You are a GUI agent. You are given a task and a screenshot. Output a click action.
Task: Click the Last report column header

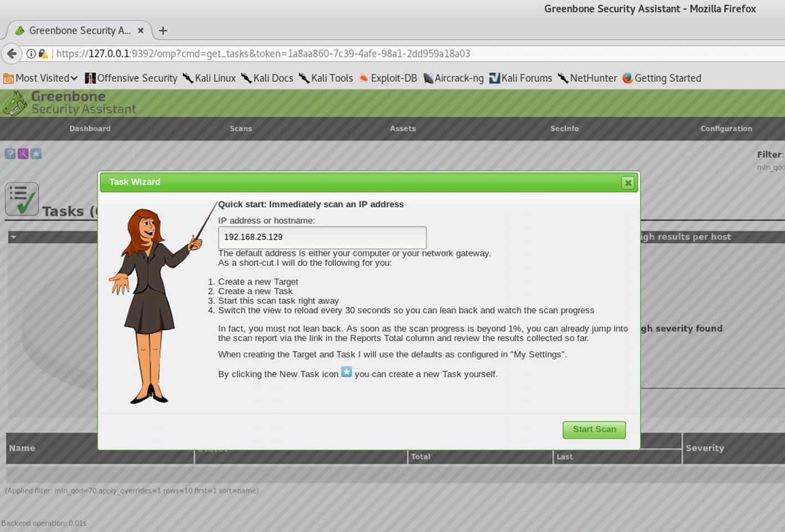(x=565, y=457)
